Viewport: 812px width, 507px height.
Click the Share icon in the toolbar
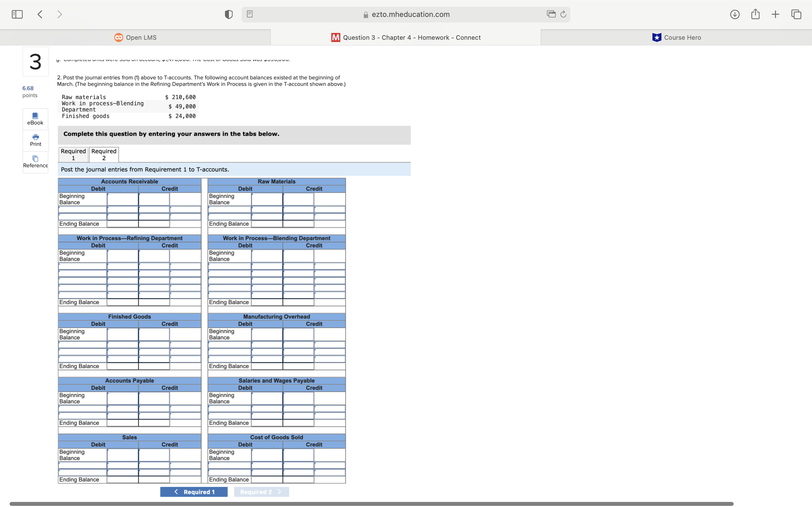755,14
